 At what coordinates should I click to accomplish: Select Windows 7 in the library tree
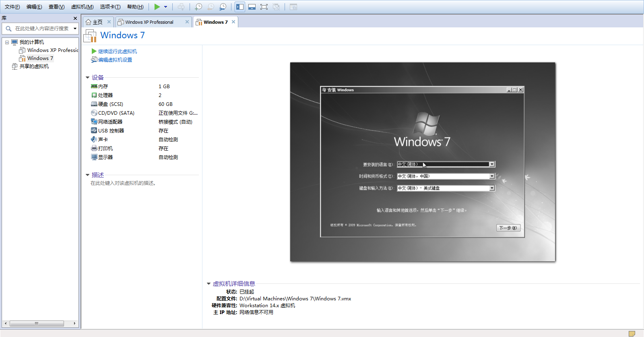(x=40, y=58)
